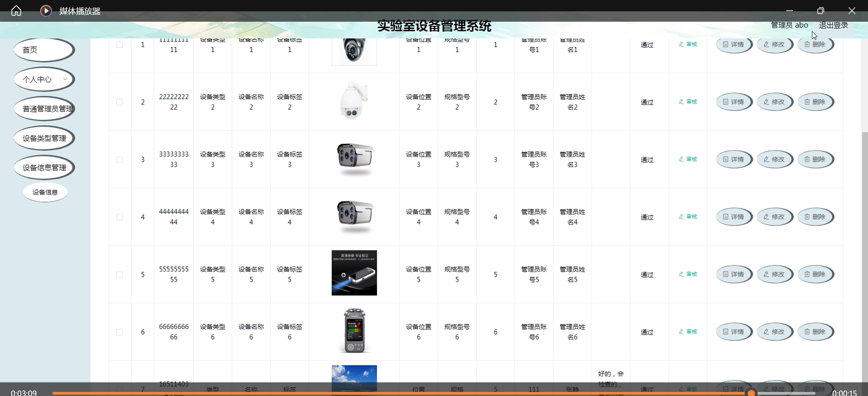
Task: Click the video progress slider knob
Action: [x=751, y=393]
